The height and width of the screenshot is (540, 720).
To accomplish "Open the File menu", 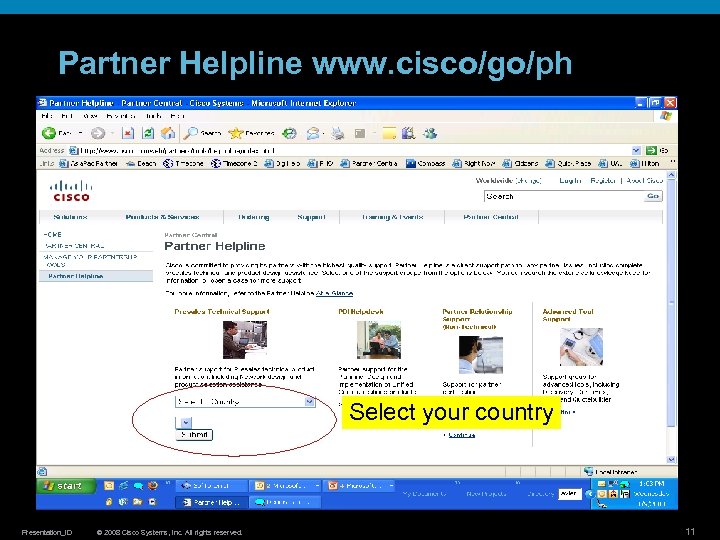I will click(x=46, y=116).
